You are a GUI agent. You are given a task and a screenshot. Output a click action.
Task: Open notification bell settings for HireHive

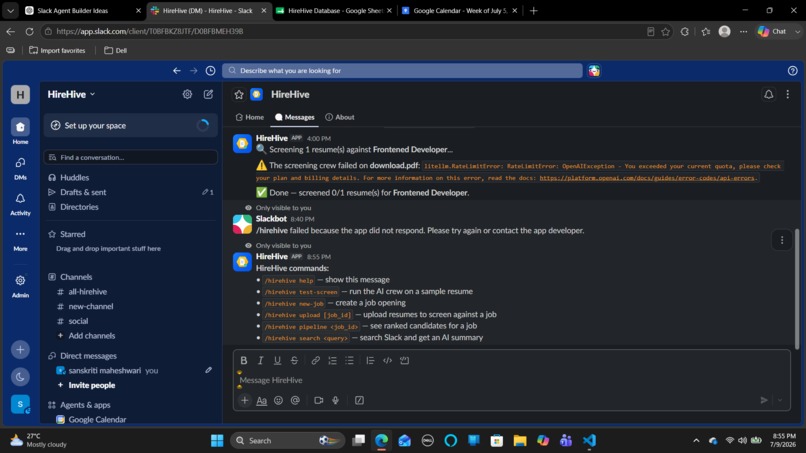(x=768, y=94)
